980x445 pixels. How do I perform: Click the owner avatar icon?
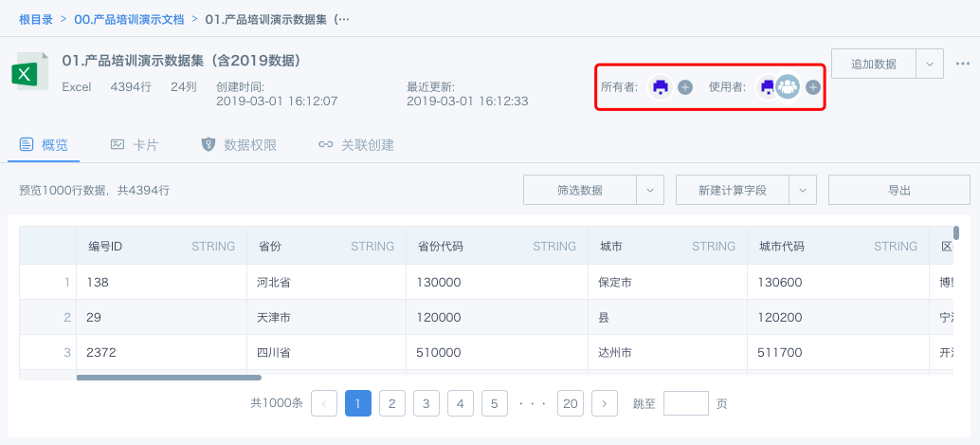pos(661,87)
